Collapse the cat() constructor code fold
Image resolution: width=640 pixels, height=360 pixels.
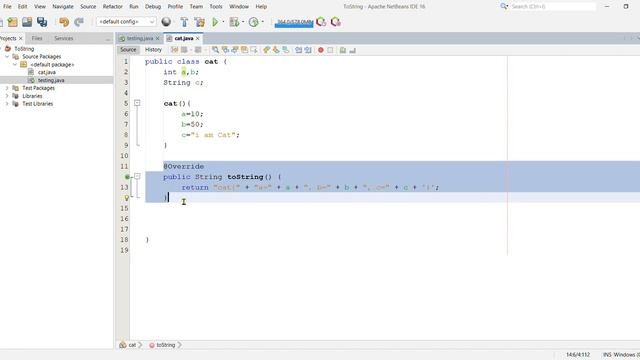[x=137, y=103]
